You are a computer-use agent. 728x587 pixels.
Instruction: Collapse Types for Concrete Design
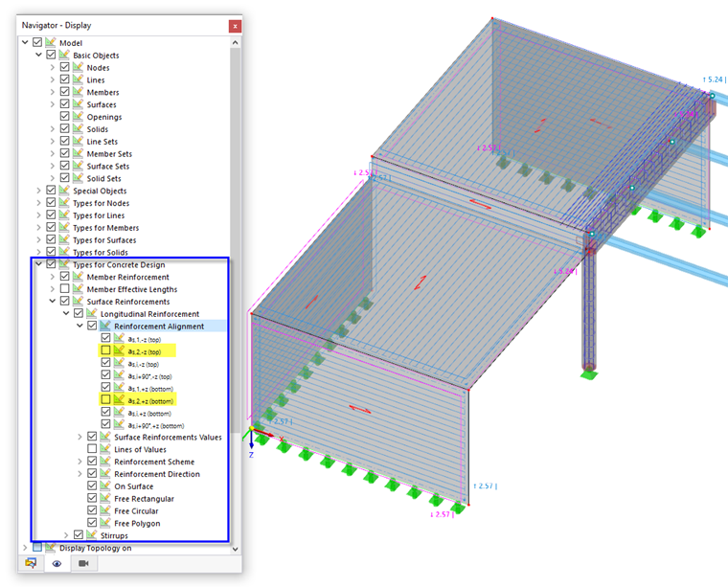coord(38,264)
